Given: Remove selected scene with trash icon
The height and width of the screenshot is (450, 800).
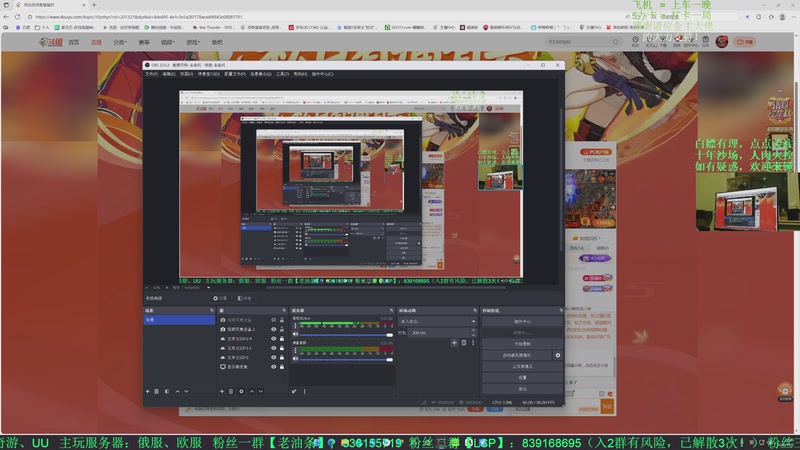Looking at the screenshot, I should coord(157,391).
